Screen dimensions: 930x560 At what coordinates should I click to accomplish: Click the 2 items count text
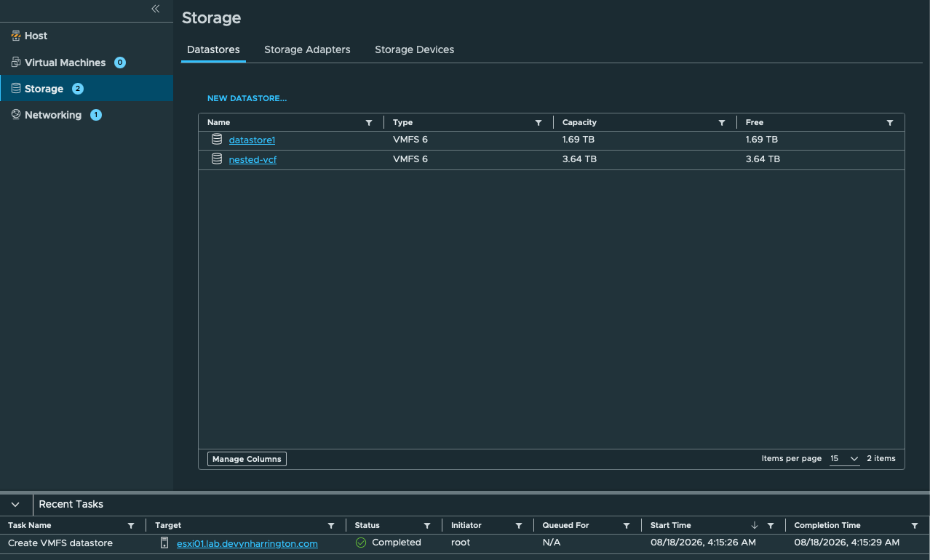[881, 459]
